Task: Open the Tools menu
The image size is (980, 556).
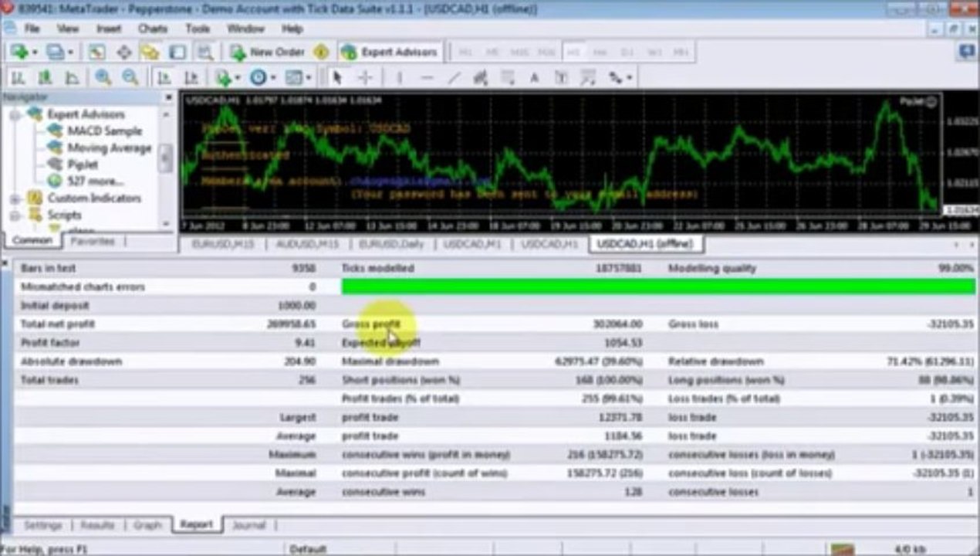Action: (x=198, y=29)
